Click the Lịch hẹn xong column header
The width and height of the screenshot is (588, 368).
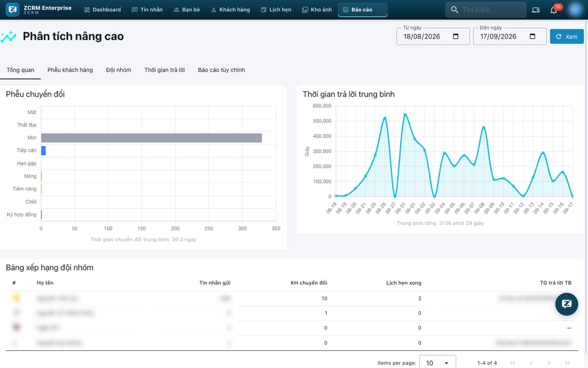404,283
